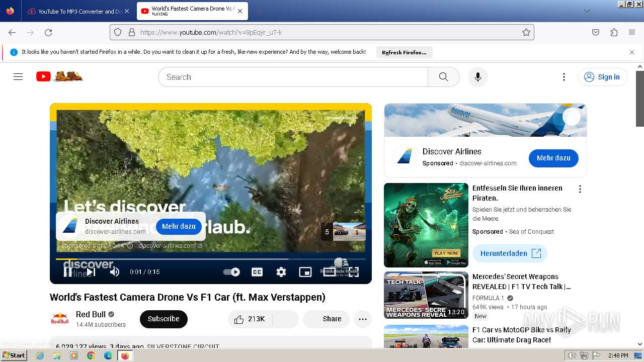Close the YouTube To MP3 Converter tab

[x=126, y=11]
